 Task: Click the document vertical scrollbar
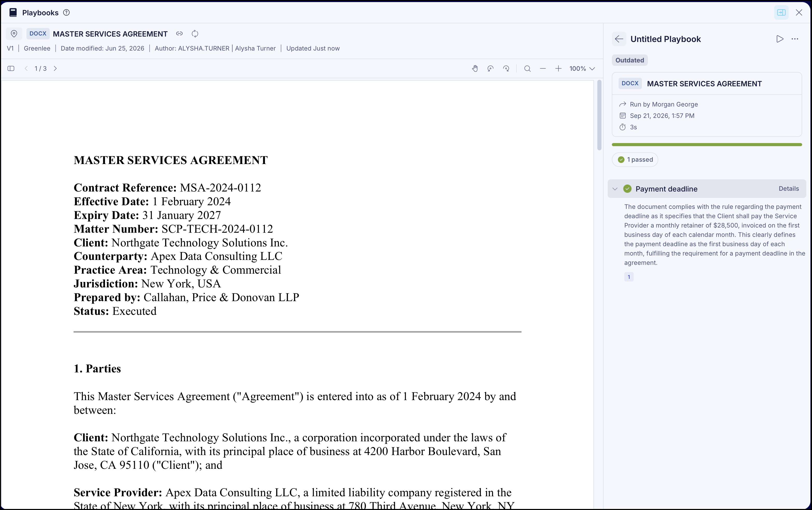(x=599, y=115)
